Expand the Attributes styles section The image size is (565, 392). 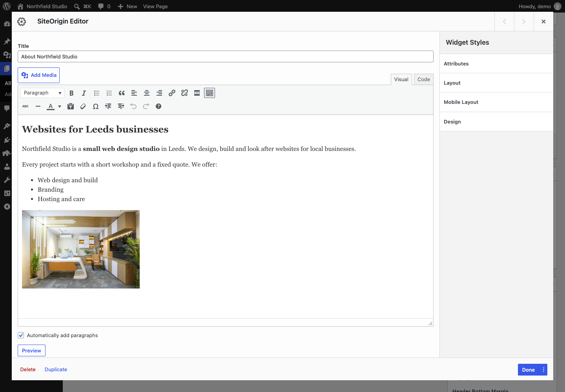coord(496,64)
